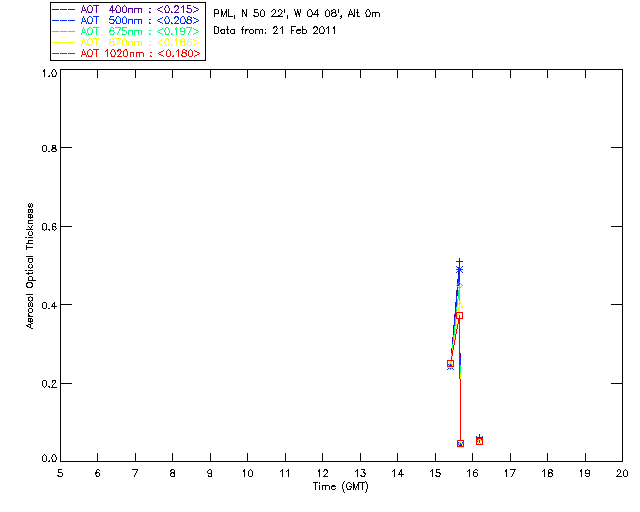Click the x-axis tick label 8
The image size is (640, 512).
(x=173, y=474)
